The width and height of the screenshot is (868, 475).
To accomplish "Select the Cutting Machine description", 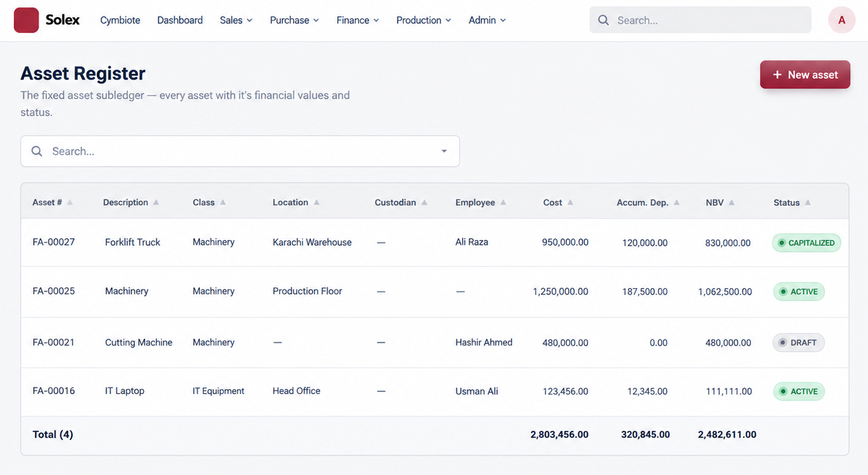I will click(139, 342).
